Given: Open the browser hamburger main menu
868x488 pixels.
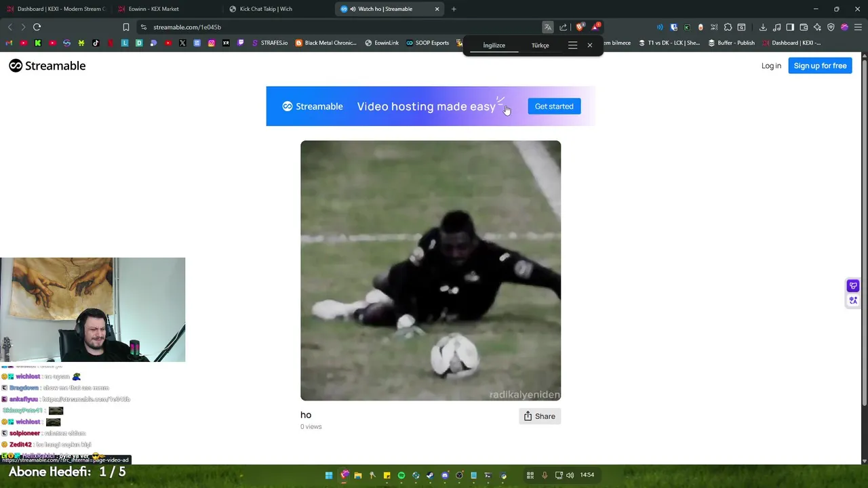Looking at the screenshot, I should click(858, 27).
